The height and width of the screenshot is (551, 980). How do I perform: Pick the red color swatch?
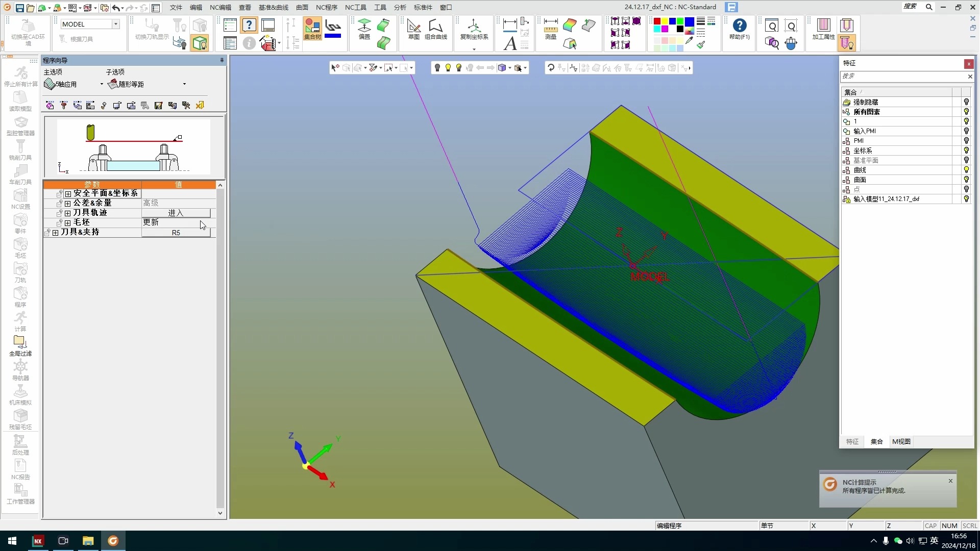[657, 21]
